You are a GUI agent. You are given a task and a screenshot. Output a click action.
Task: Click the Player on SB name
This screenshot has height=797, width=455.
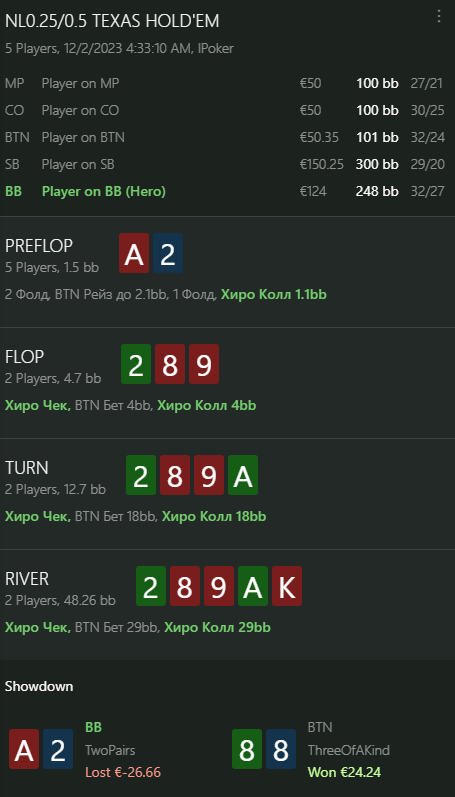[78, 164]
